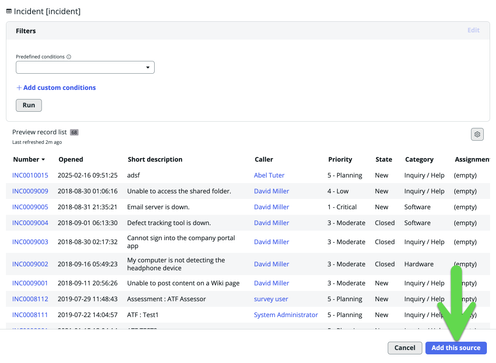This screenshot has width=496, height=363.
Task: Click 'Unable to access the shared folder.' cell
Action: [179, 191]
